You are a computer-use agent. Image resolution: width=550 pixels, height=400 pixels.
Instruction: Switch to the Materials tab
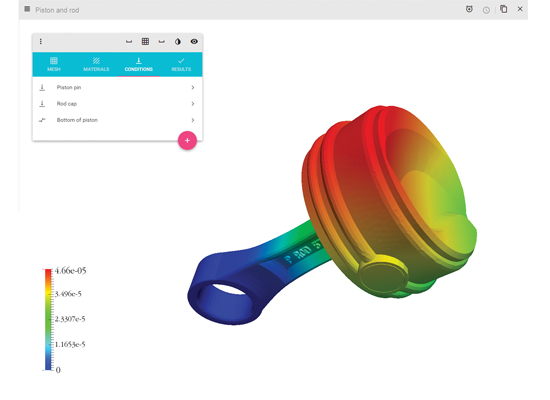[96, 65]
